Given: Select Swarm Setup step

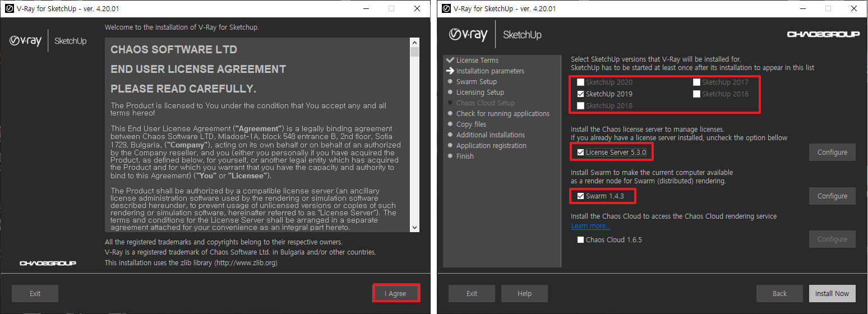Looking at the screenshot, I should tap(477, 81).
